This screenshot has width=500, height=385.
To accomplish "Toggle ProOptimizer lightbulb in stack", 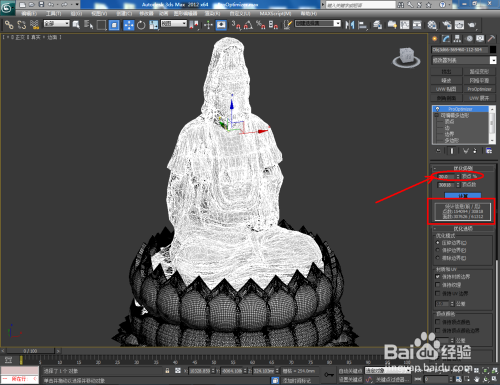I will tap(437, 109).
